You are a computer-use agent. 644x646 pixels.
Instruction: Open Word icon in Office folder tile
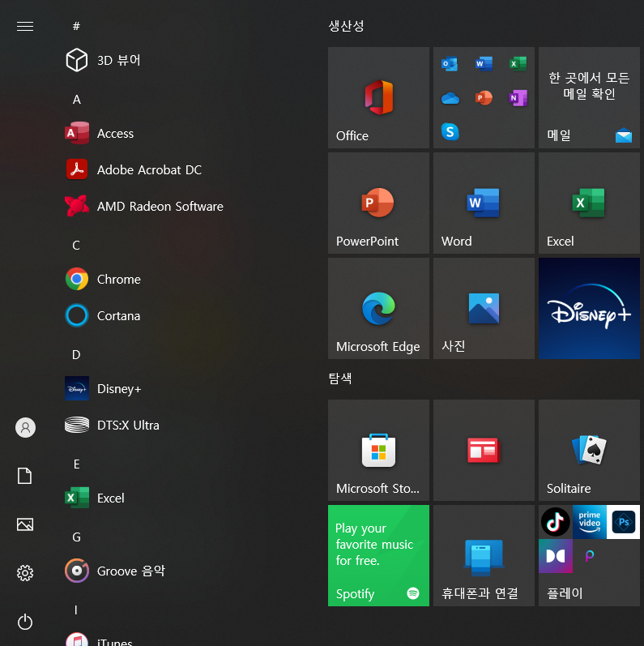pos(484,64)
